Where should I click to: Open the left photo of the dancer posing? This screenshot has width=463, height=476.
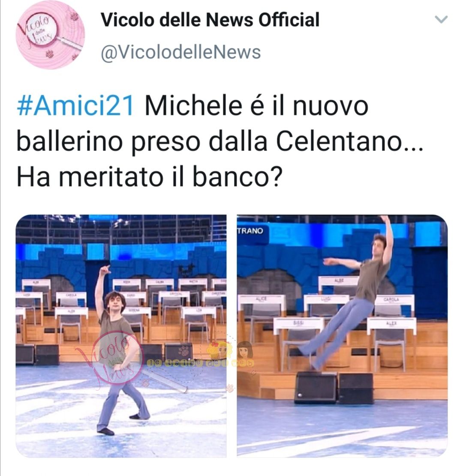pos(121,336)
